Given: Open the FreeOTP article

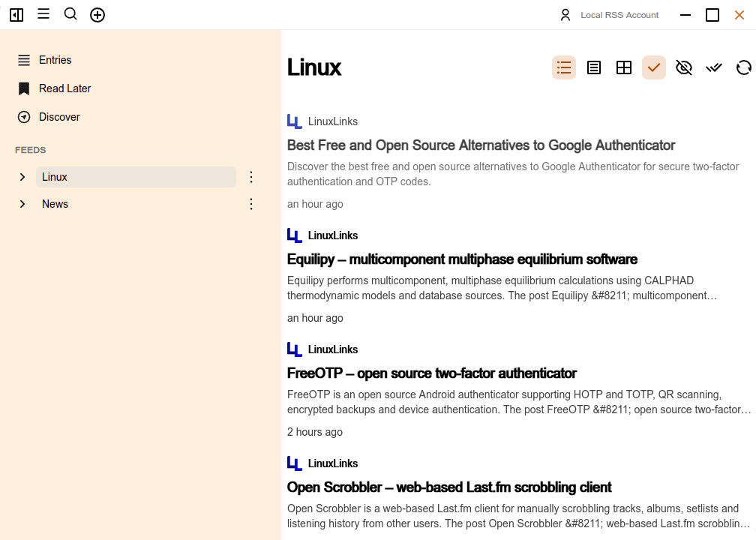Looking at the screenshot, I should tap(431, 373).
